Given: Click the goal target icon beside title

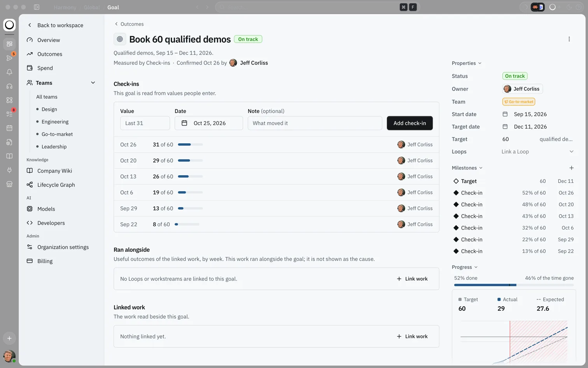Looking at the screenshot, I should click(120, 39).
